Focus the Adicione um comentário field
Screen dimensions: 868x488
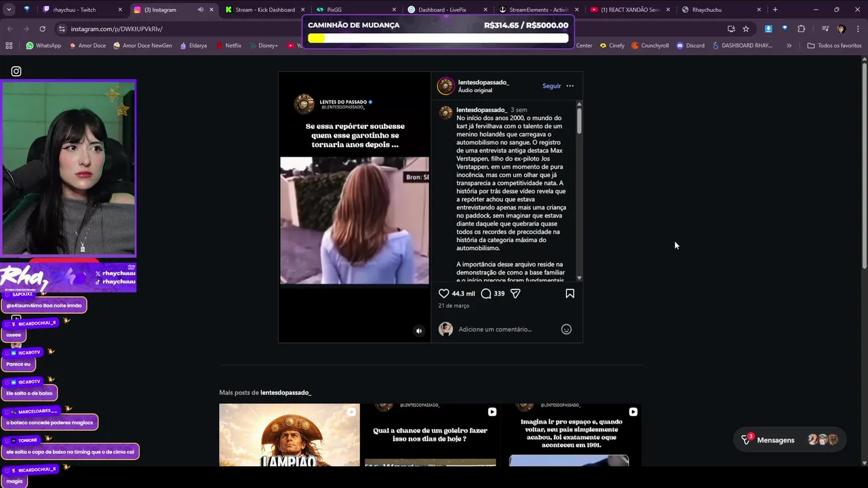pyautogui.click(x=507, y=329)
